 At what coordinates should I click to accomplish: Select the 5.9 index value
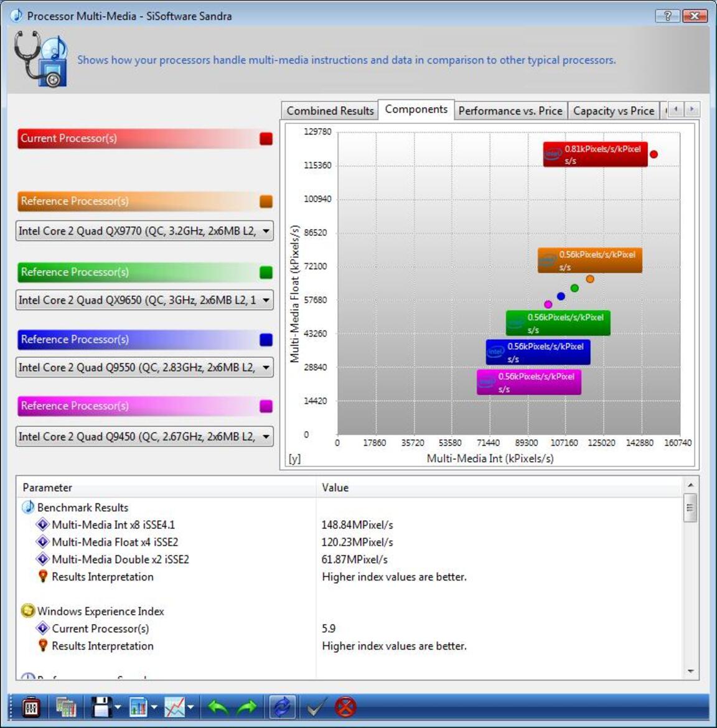click(x=329, y=628)
